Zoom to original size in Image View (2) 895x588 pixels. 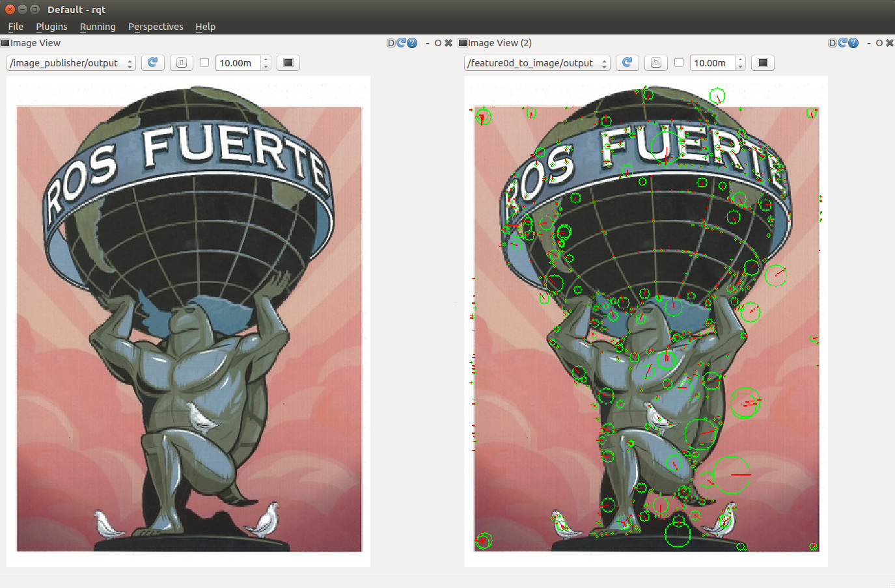(x=656, y=62)
